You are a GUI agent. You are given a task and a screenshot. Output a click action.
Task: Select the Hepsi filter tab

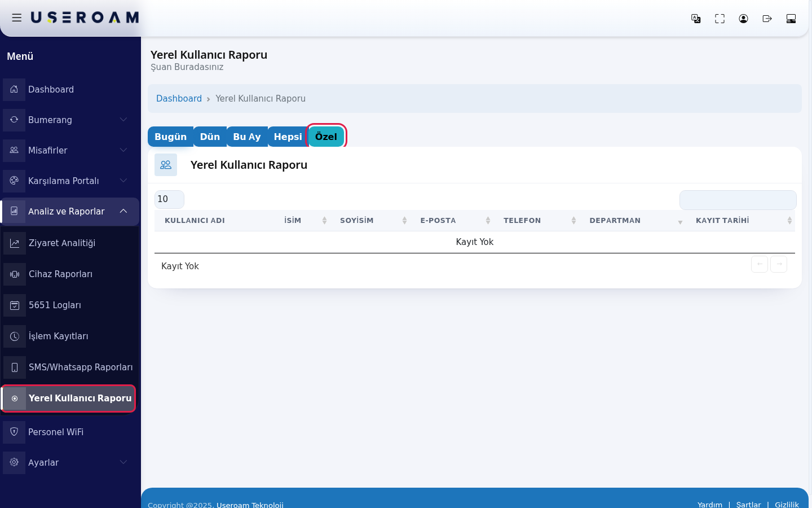[x=288, y=137]
